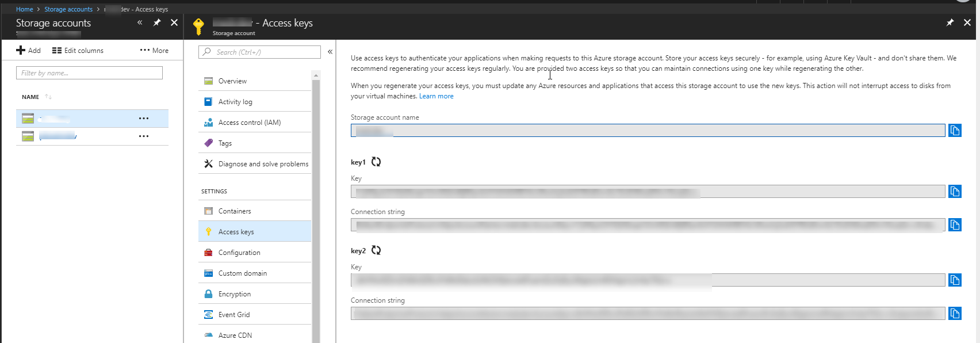This screenshot has height=343, width=980.
Task: Pin the Access keys blade
Action: pos(950,22)
